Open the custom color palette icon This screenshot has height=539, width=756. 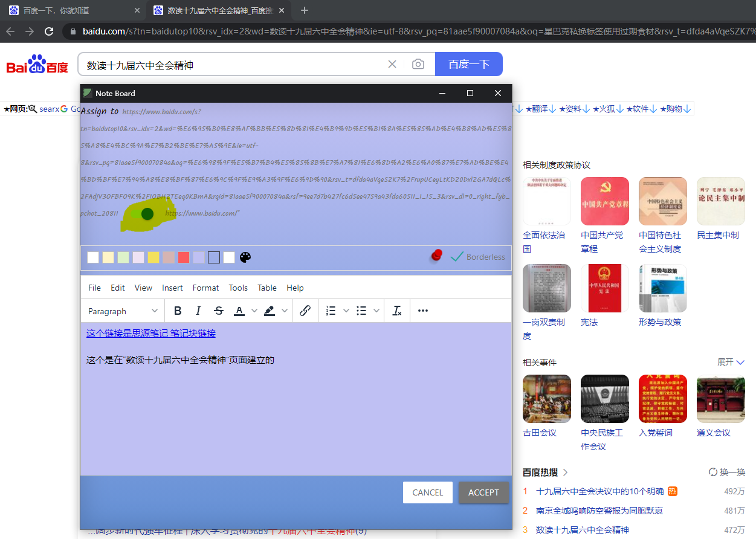tap(245, 257)
